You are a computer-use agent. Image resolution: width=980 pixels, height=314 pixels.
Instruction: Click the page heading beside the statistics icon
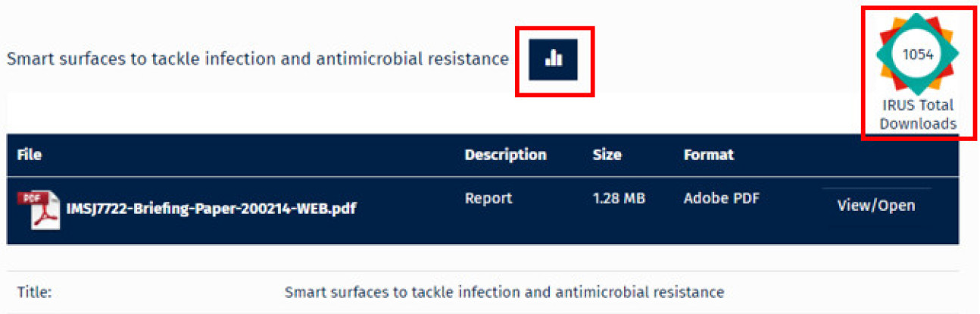click(x=257, y=59)
